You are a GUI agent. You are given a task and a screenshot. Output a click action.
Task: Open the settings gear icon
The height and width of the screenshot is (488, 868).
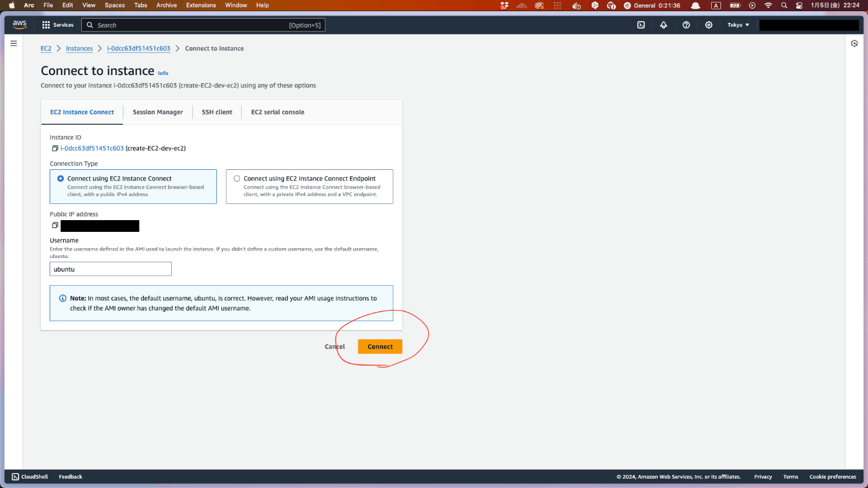(x=709, y=25)
